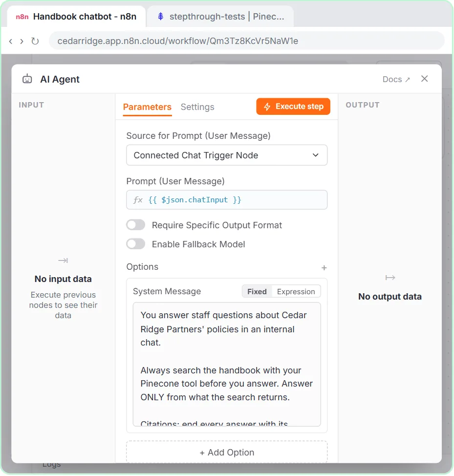Enable Fallback Model toggle

[x=136, y=244]
